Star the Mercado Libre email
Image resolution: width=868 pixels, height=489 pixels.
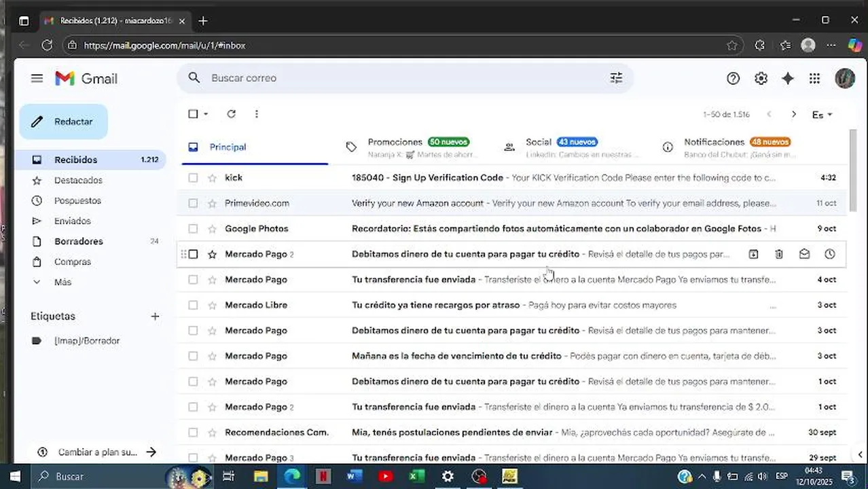point(212,305)
